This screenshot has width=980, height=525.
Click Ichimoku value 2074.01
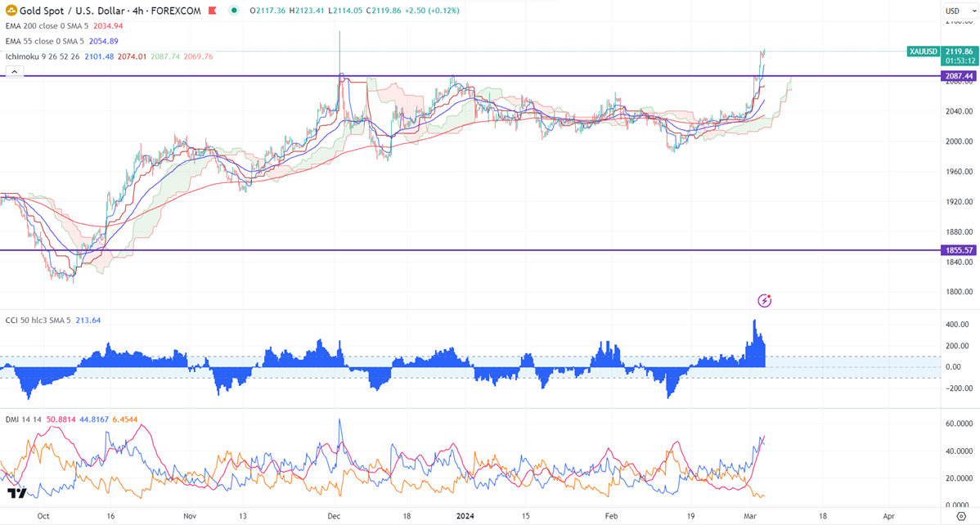(132, 57)
